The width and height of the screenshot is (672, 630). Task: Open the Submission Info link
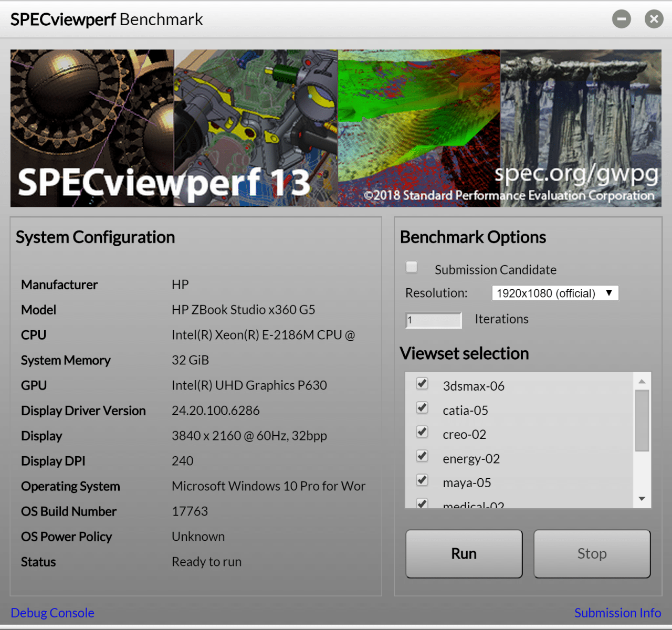click(617, 613)
